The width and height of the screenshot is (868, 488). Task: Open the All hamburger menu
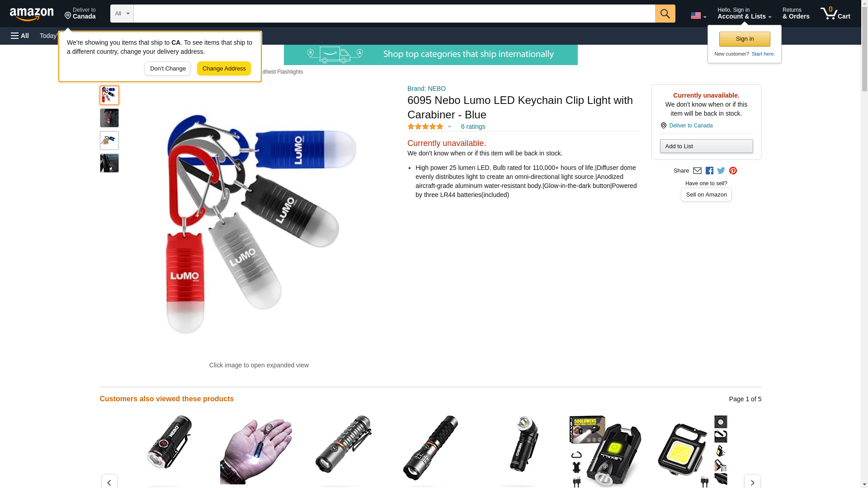[x=20, y=36]
